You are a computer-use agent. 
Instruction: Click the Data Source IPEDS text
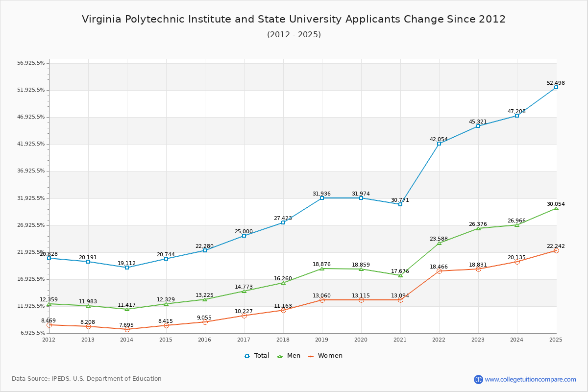pos(87,378)
